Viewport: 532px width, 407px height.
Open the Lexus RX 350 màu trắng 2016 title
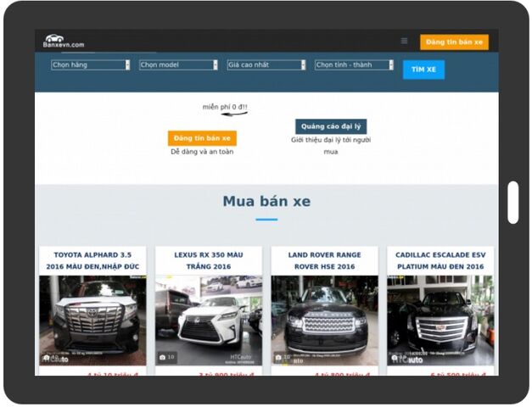[x=209, y=260]
